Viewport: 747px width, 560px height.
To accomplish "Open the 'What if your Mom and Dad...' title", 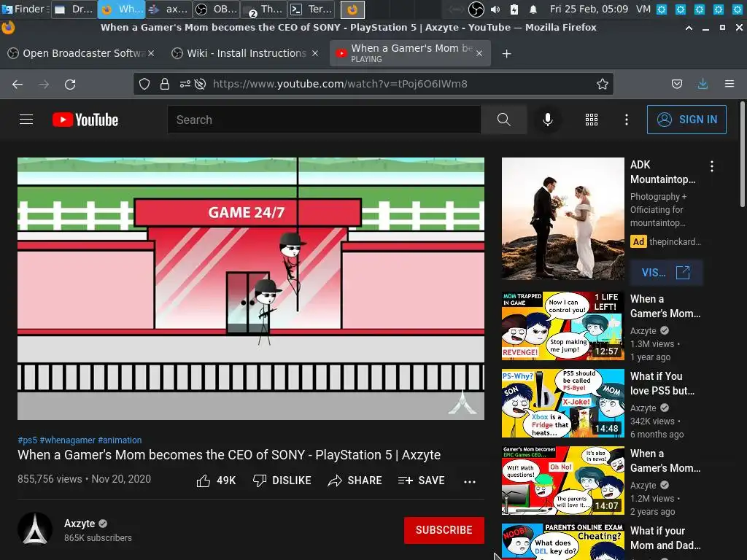I will point(665,538).
